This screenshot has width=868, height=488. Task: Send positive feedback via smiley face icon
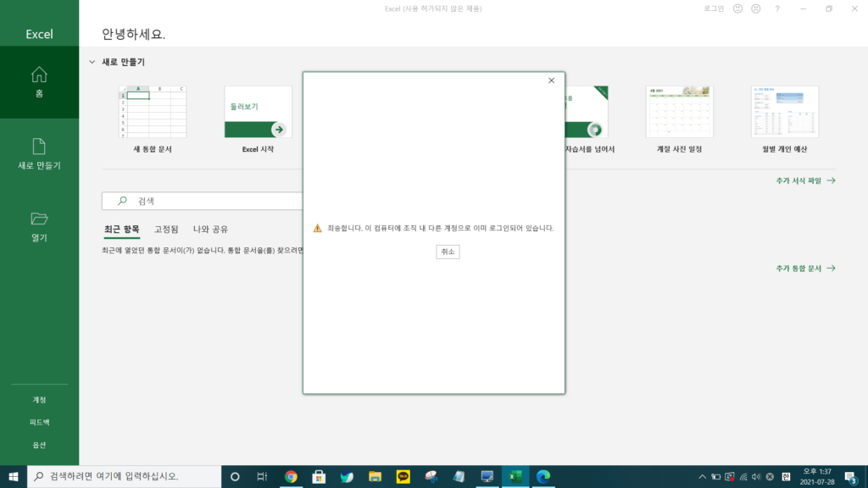pos(737,8)
